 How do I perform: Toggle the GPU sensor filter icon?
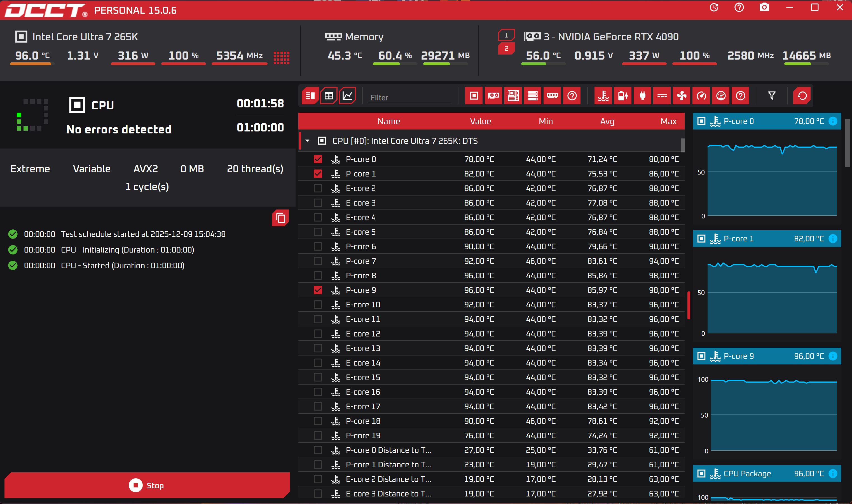pos(493,96)
